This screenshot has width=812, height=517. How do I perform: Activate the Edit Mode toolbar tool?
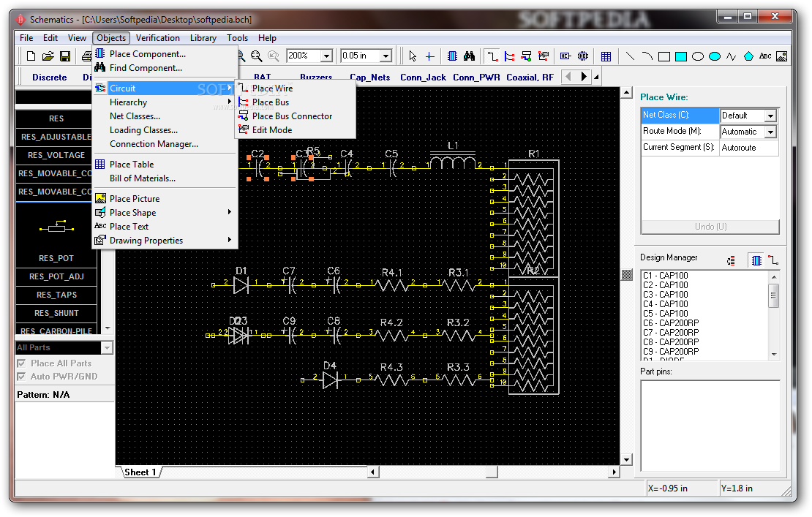tap(544, 56)
